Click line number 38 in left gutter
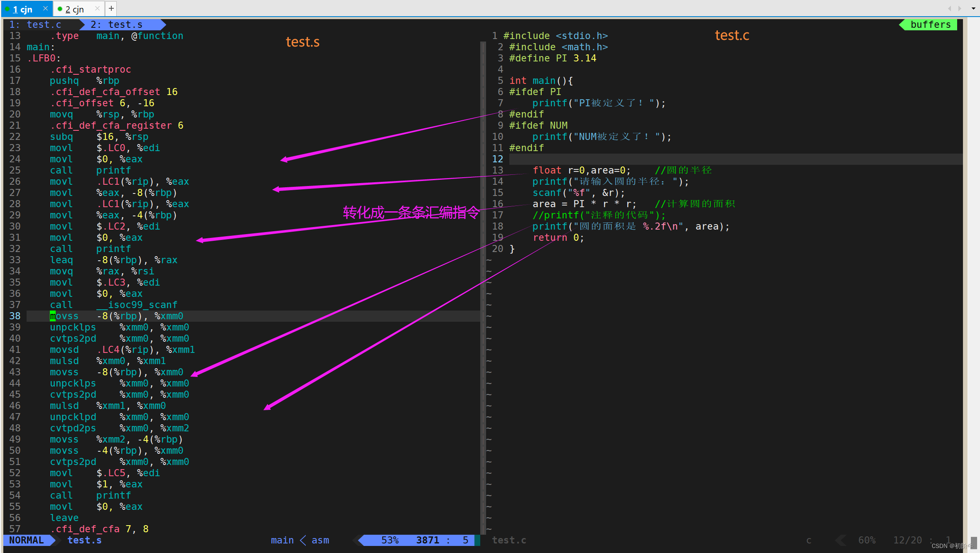 pos(15,316)
